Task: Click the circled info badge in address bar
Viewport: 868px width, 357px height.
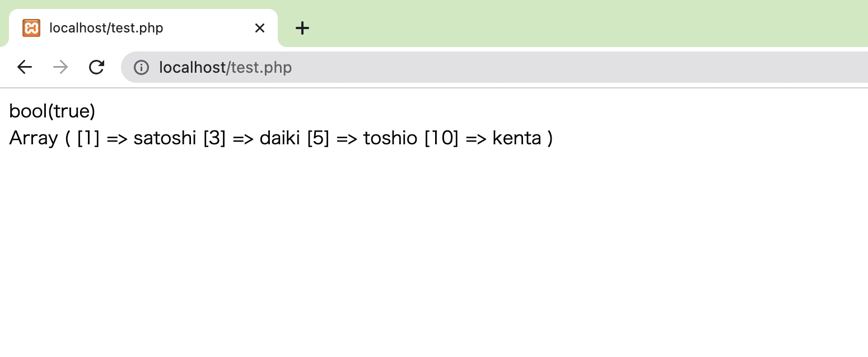Action: pyautogui.click(x=142, y=67)
